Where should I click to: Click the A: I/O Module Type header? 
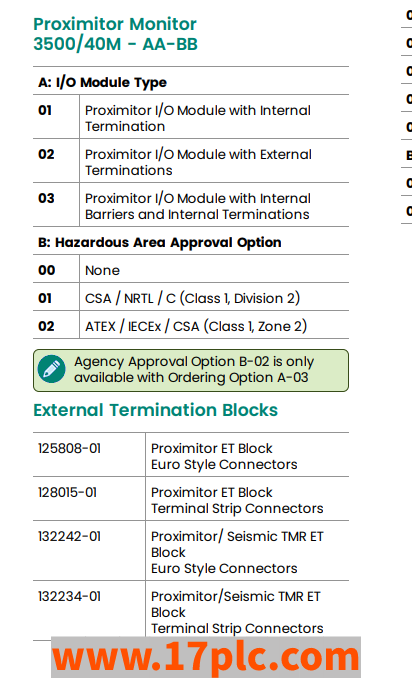coord(102,82)
